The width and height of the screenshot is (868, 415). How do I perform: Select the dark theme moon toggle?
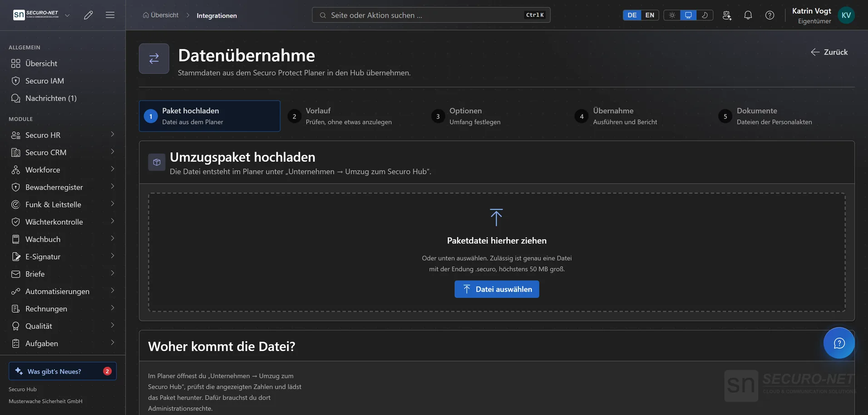(x=705, y=15)
